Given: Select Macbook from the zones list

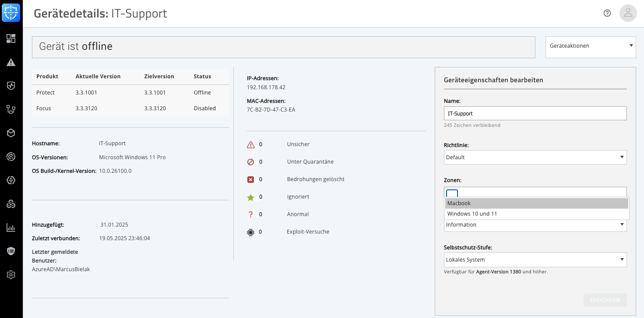Looking at the screenshot, I should (x=536, y=203).
